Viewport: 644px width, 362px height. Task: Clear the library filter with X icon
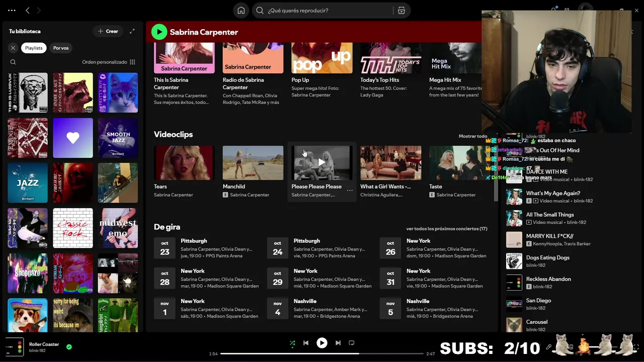tap(13, 48)
